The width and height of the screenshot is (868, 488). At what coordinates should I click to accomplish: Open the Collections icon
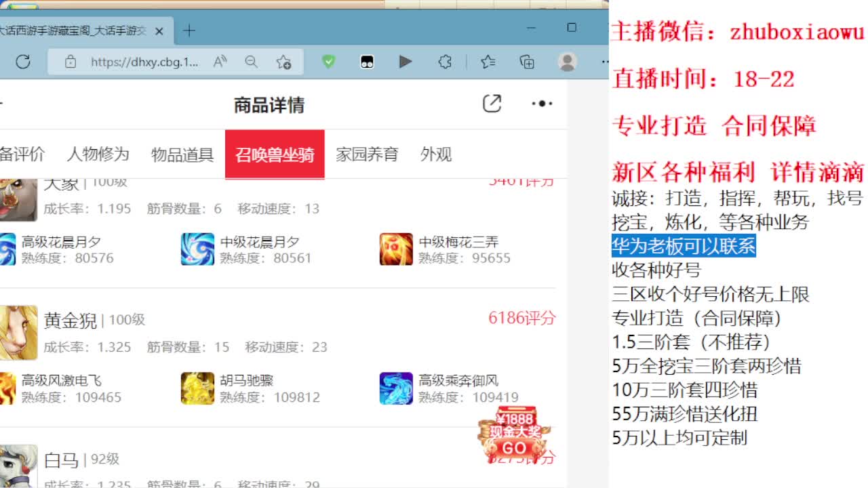click(x=527, y=62)
